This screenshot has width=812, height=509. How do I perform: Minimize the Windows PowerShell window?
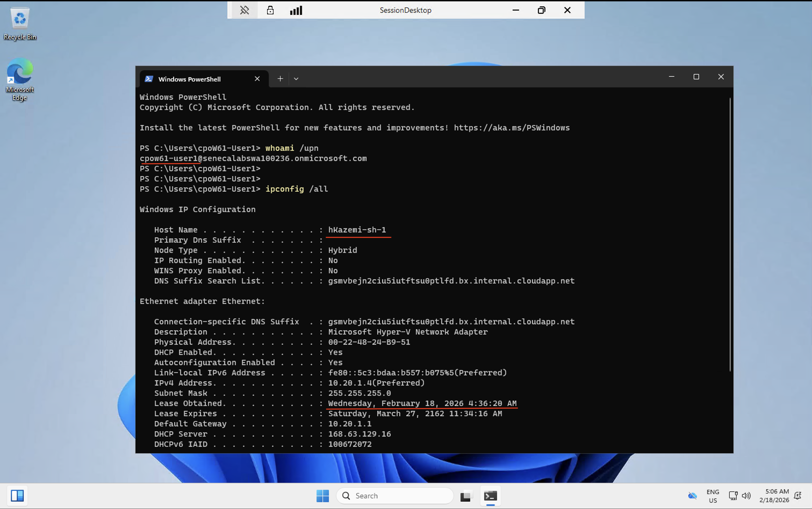(672, 77)
